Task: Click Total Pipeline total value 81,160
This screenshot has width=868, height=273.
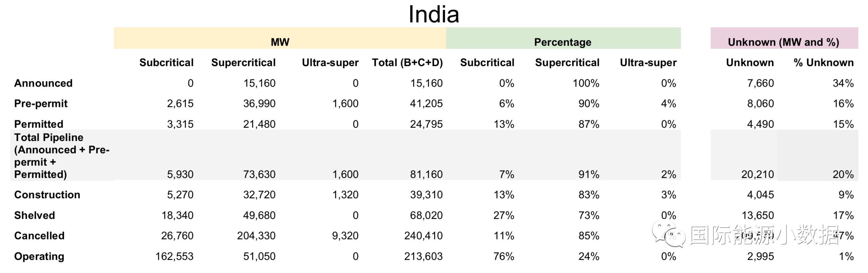Action: pyautogui.click(x=426, y=174)
